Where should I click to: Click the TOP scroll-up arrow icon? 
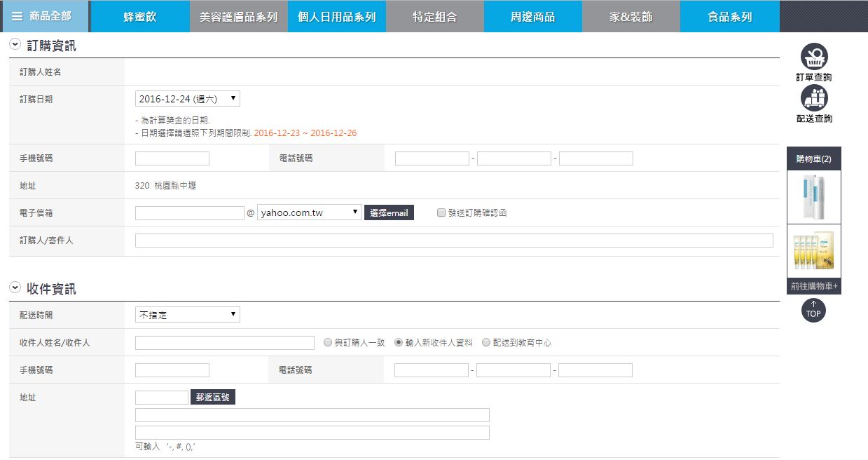pos(813,310)
